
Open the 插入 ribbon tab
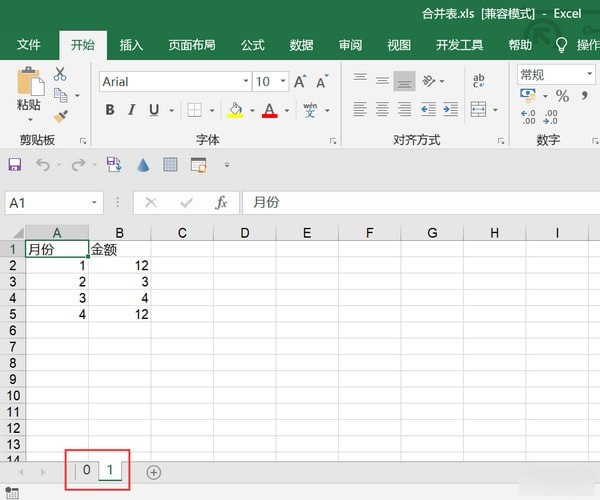click(x=131, y=45)
